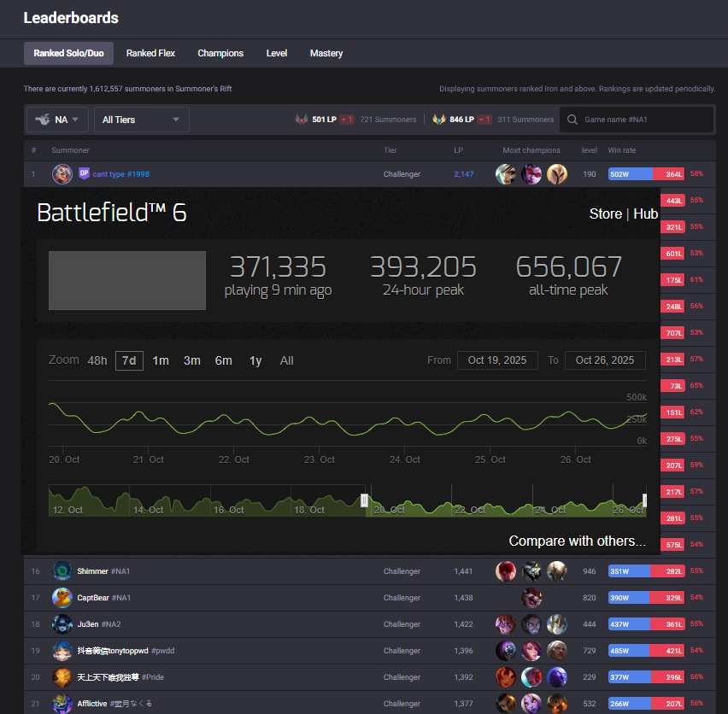Click the Challenger emblem icon near 846 LP

coord(438,120)
